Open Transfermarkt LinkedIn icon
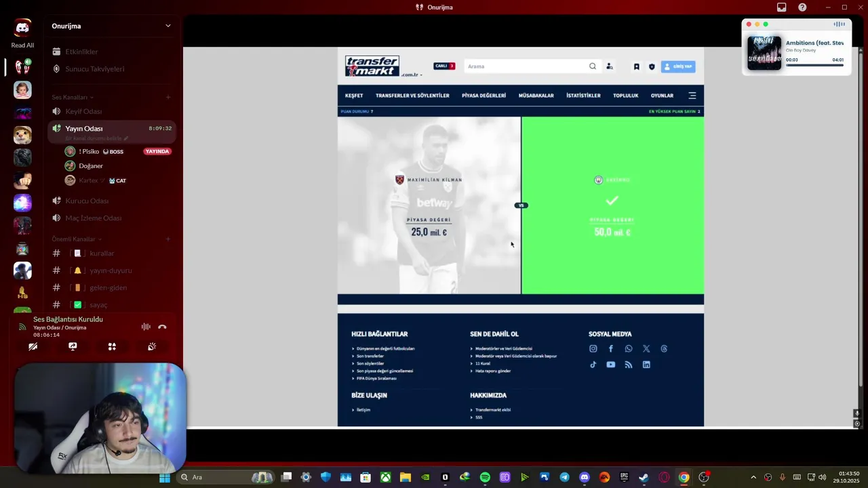This screenshot has width=868, height=488. point(646,365)
